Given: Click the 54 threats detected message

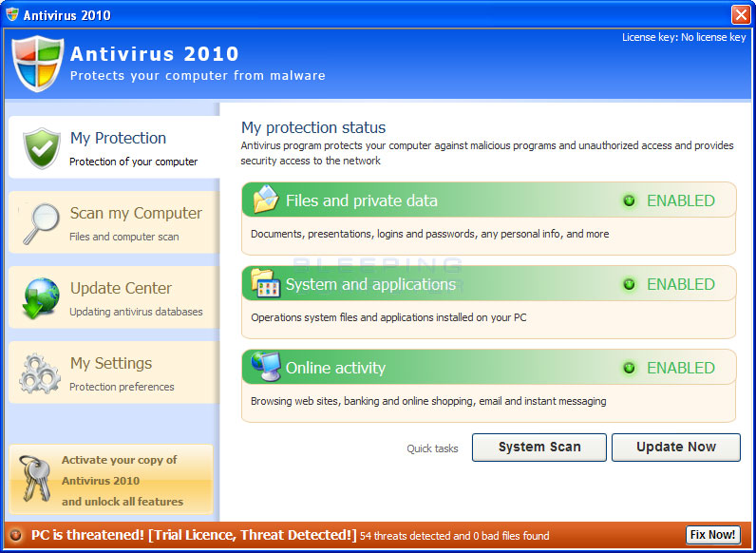Looking at the screenshot, I should tap(455, 536).
